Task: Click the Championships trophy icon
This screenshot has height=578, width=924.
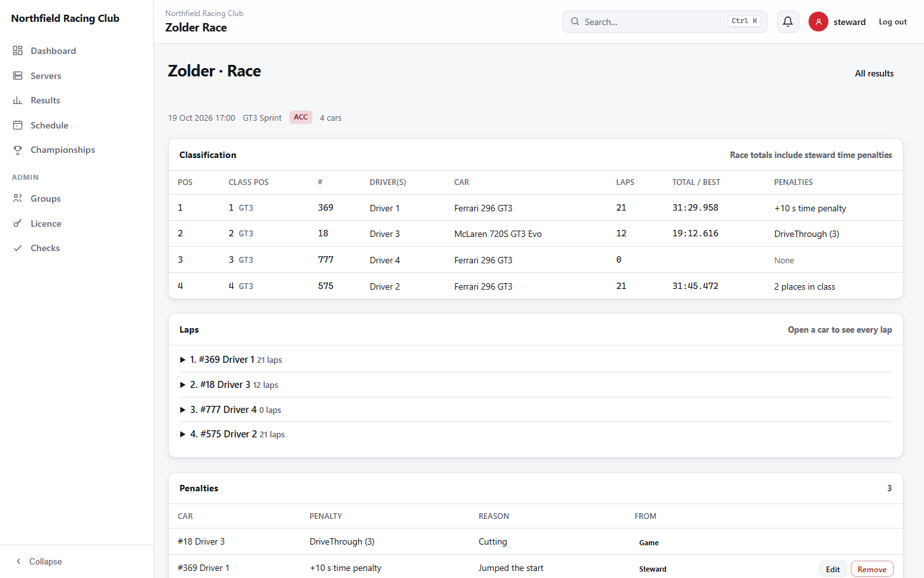Action: [18, 150]
